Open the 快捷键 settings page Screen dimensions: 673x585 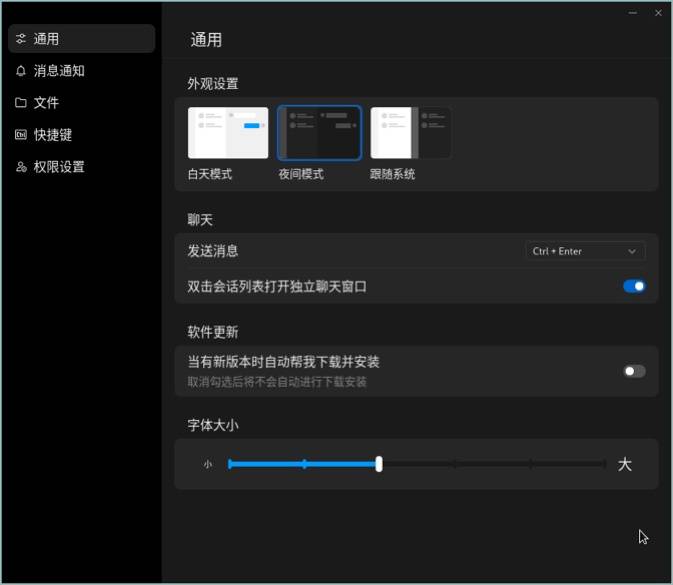point(53,135)
